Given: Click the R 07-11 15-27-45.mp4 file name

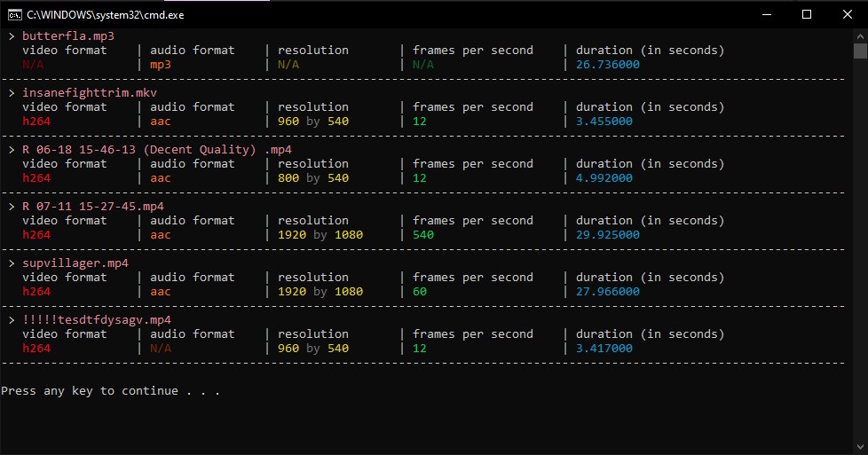Looking at the screenshot, I should [93, 207].
